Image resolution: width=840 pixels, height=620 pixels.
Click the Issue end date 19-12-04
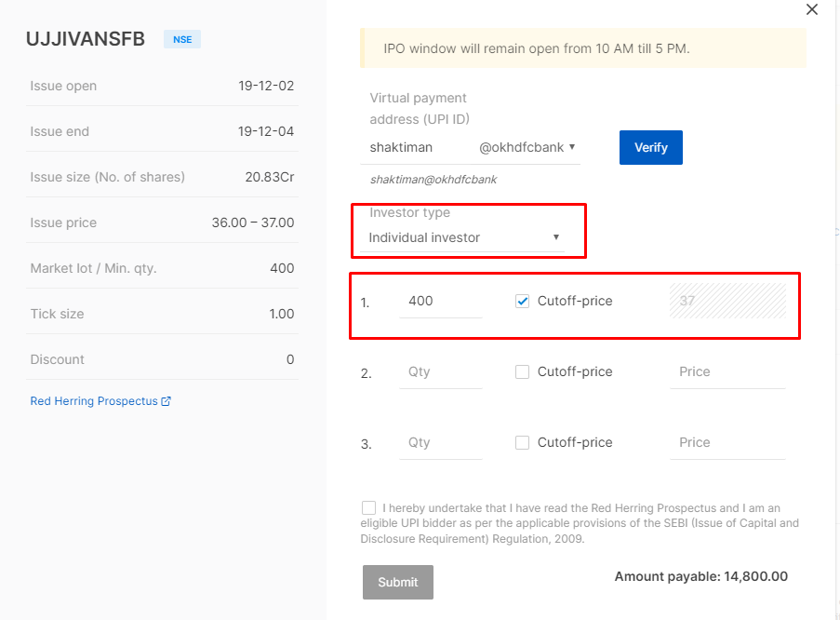(266, 131)
